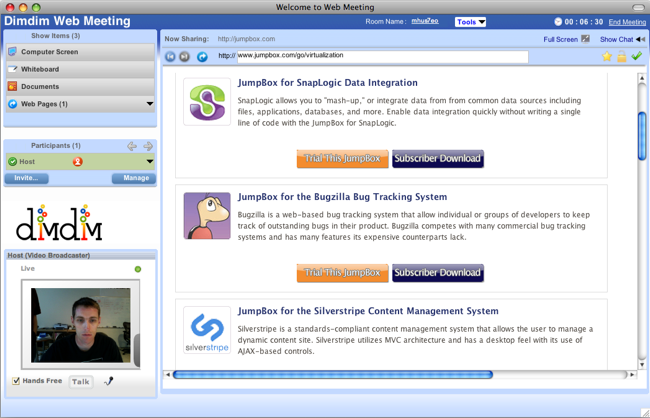
Task: Click the URL address input field
Action: click(383, 56)
